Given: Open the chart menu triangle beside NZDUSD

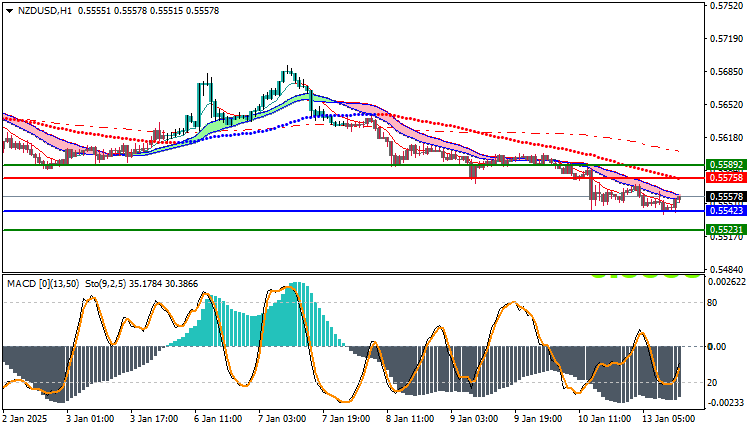Looking at the screenshot, I should (10, 11).
